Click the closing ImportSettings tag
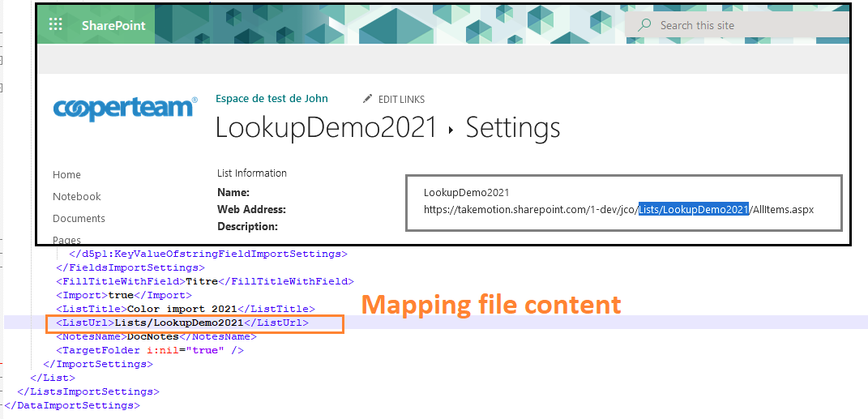Viewport: 868px width, 419px height. (x=98, y=364)
